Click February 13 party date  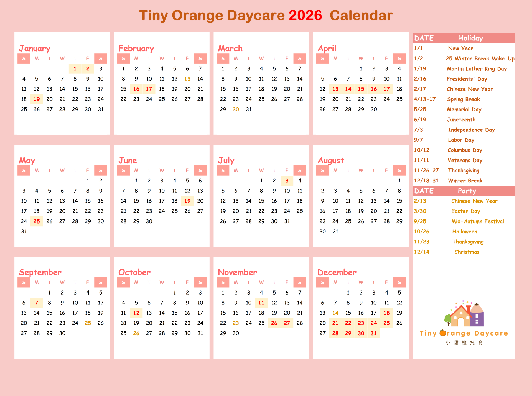(x=187, y=79)
